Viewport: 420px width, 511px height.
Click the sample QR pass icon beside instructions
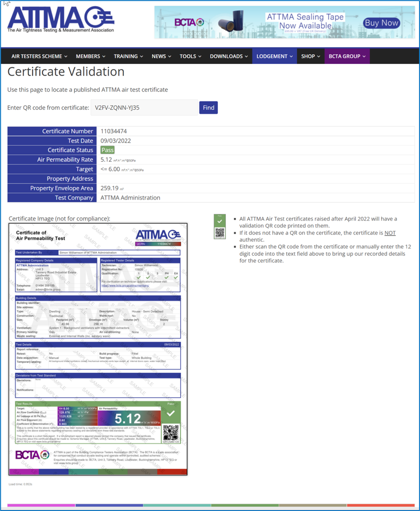pyautogui.click(x=220, y=227)
